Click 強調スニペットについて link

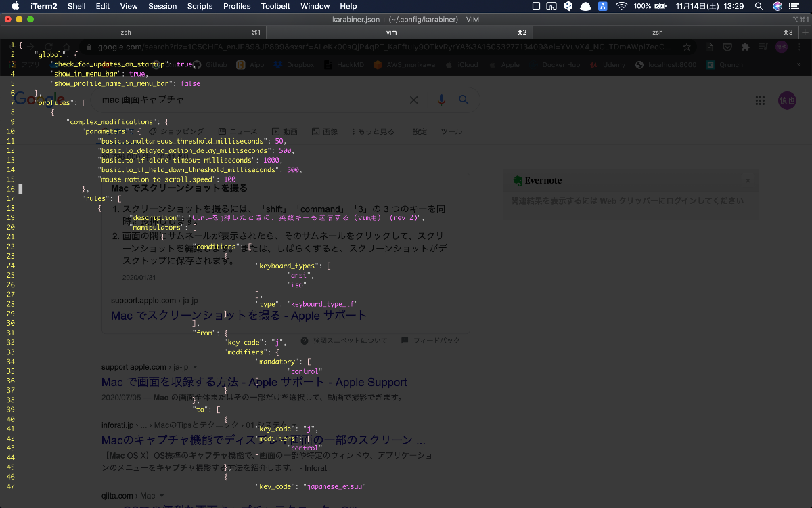click(344, 341)
